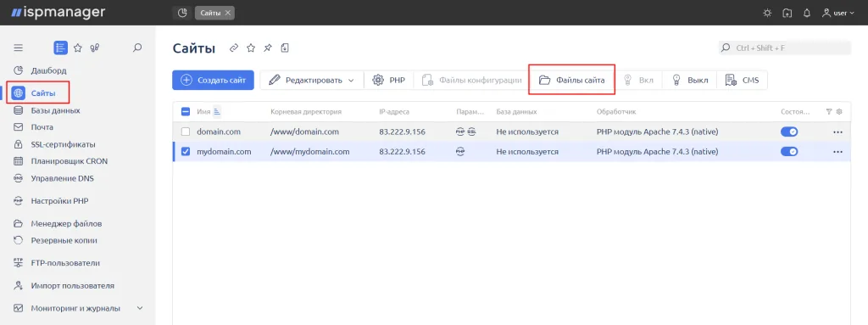Click the mydomain.com site name
This screenshot has height=325, width=868.
click(224, 151)
